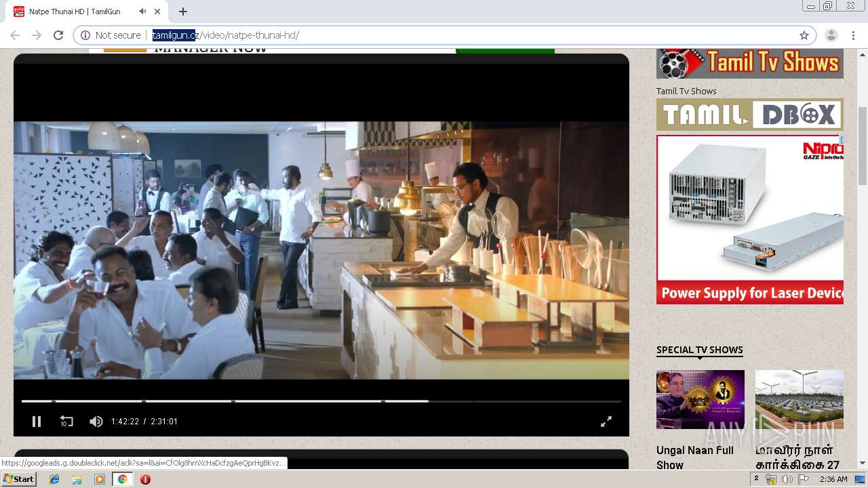This screenshot has width=868, height=488.
Task: Open Ungal Naan Full Show thumbnail
Action: click(701, 399)
